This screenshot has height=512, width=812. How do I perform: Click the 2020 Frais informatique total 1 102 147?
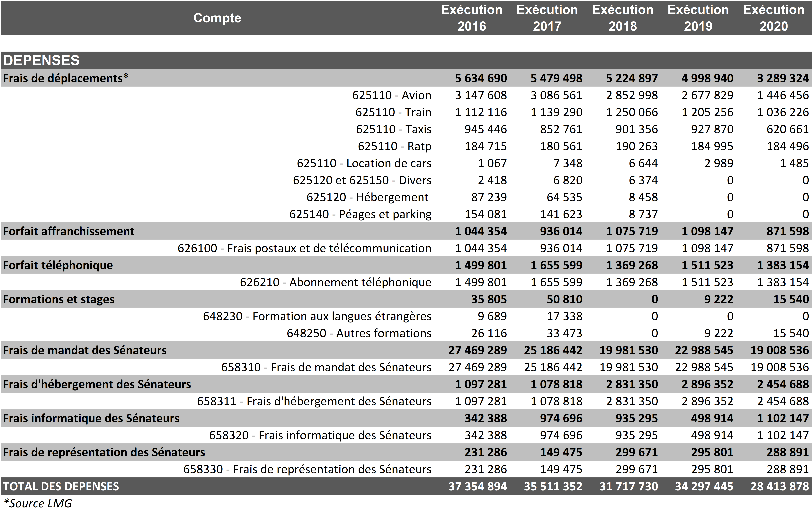783,418
